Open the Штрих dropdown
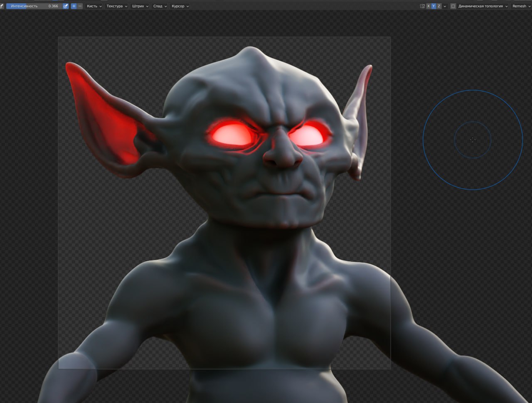The height and width of the screenshot is (403, 532). (x=140, y=6)
